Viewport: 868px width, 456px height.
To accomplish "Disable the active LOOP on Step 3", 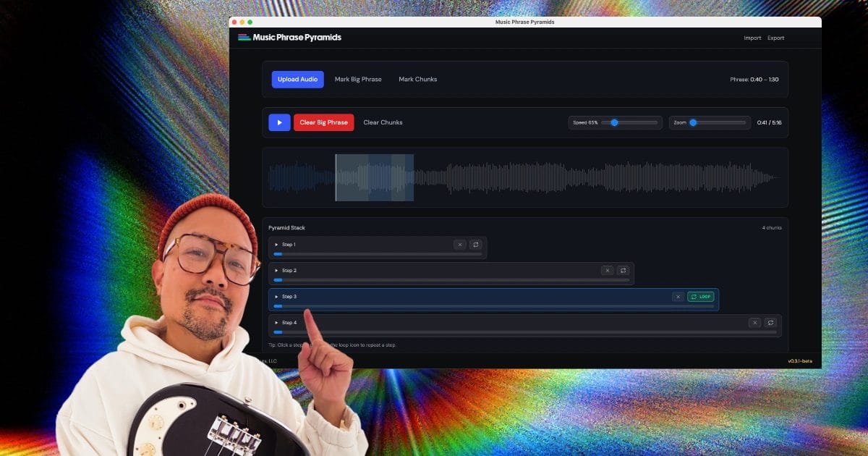I will point(700,297).
